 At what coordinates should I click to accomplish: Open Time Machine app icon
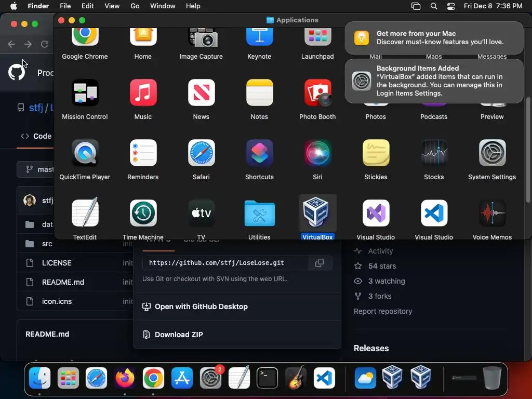[x=143, y=212]
